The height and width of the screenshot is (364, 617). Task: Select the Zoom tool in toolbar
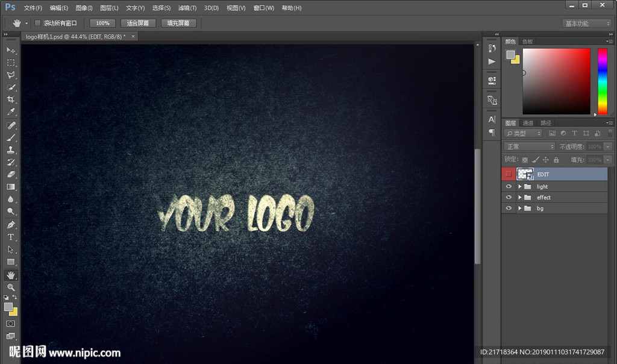[x=11, y=287]
